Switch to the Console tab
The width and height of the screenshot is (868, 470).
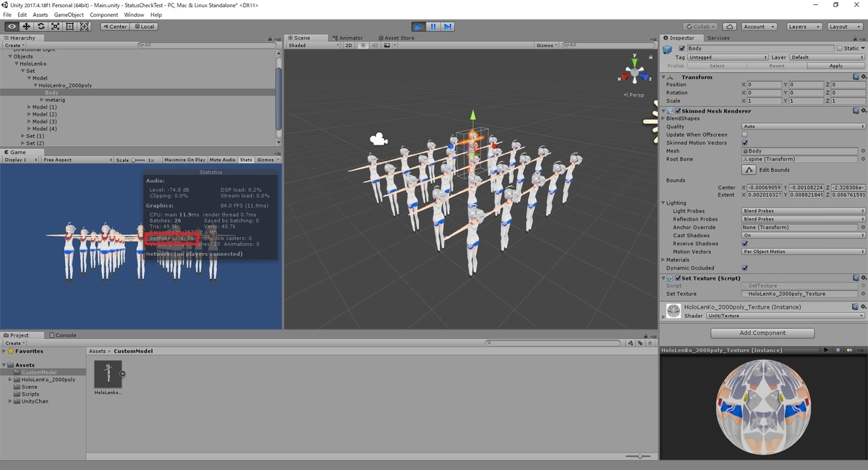[x=63, y=335]
